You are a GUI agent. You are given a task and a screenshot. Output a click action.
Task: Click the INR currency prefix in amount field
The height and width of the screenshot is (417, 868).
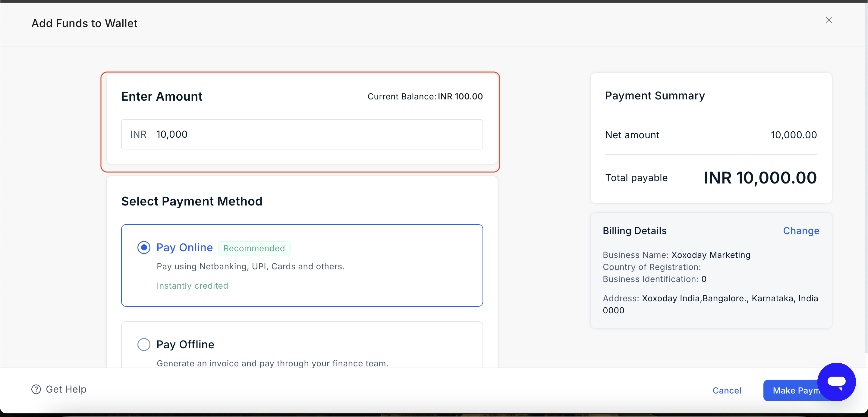click(138, 134)
